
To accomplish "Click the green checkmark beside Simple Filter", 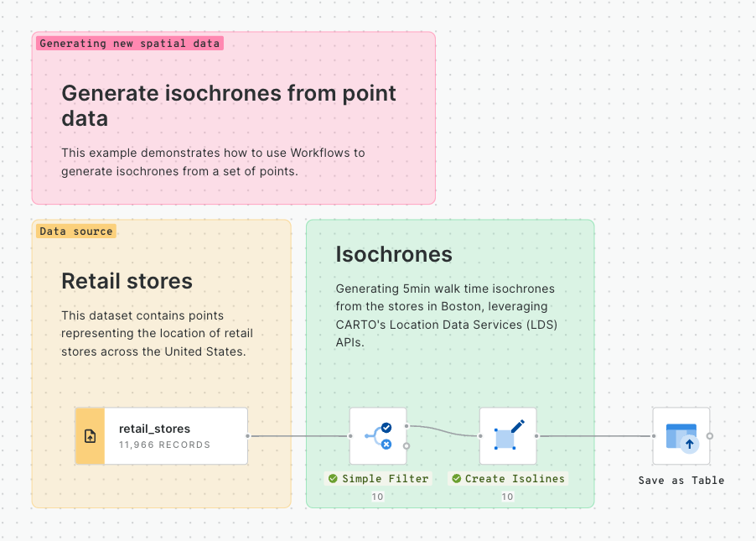I will (333, 479).
